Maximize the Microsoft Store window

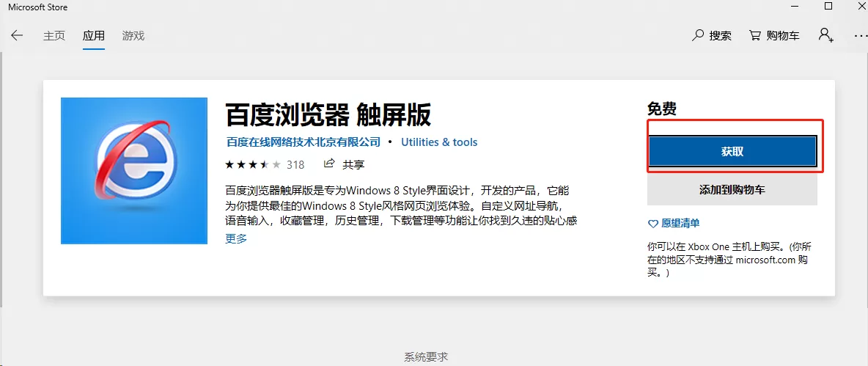[x=828, y=6]
